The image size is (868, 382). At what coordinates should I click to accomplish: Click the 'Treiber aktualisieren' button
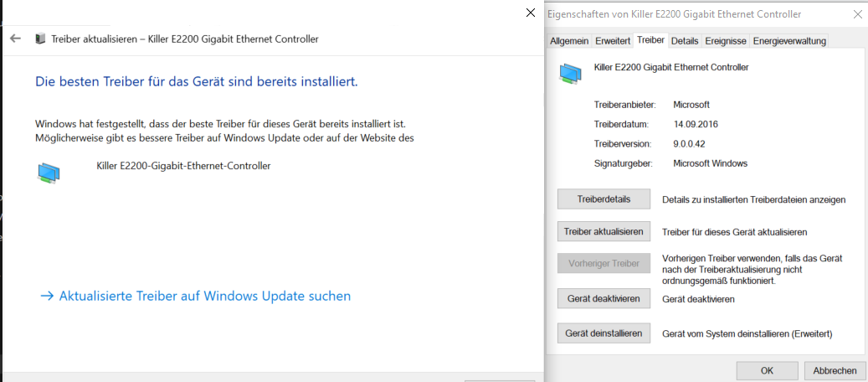pos(603,231)
